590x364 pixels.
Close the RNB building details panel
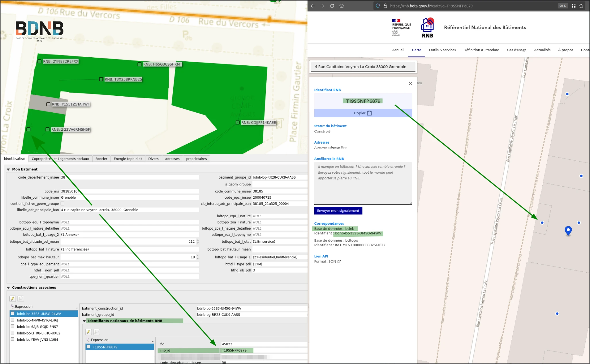410,83
